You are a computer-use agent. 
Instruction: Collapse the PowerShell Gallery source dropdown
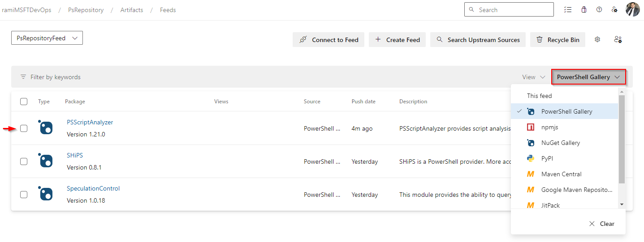point(588,77)
